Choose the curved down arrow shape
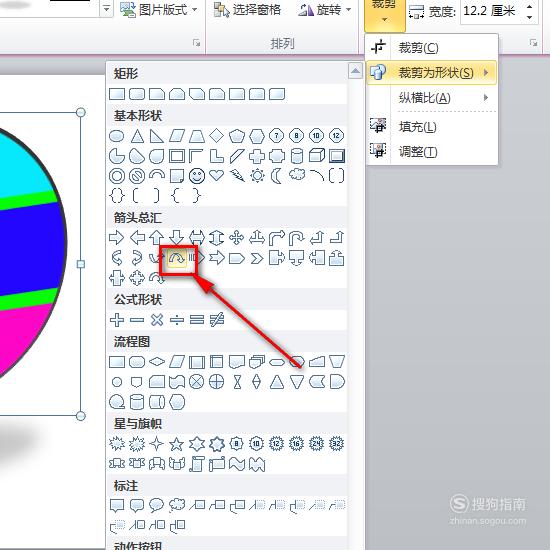Image resolution: width=550 pixels, height=550 pixels. 177,258
